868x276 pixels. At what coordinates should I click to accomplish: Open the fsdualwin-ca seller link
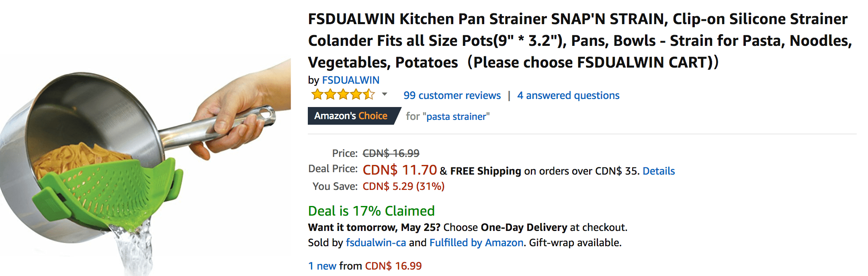click(x=376, y=243)
